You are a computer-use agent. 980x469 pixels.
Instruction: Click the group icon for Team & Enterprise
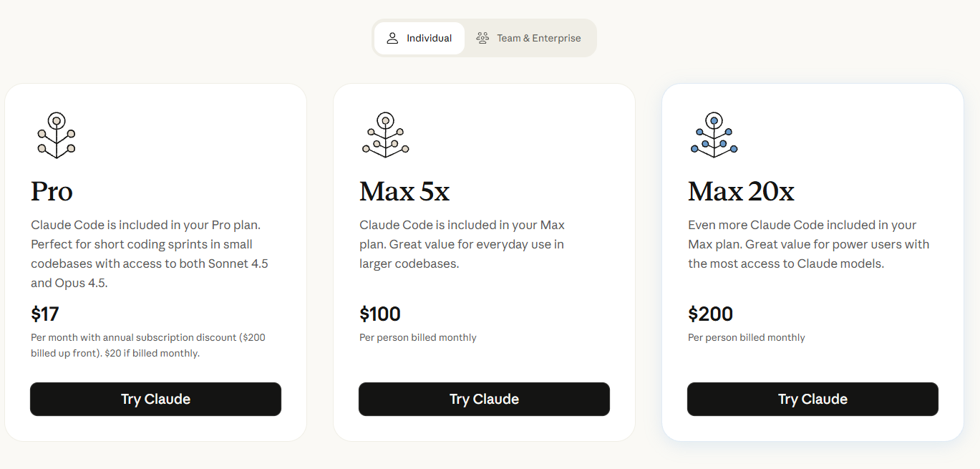483,39
